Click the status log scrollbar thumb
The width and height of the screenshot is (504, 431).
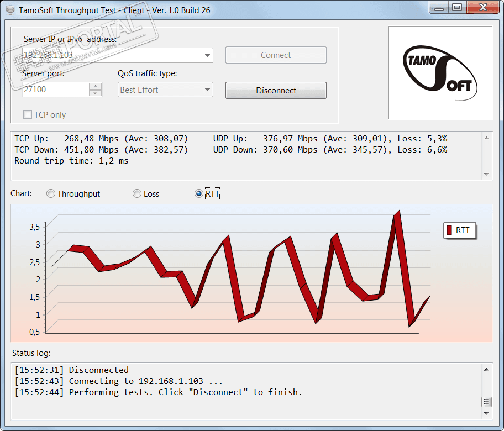coord(486,402)
